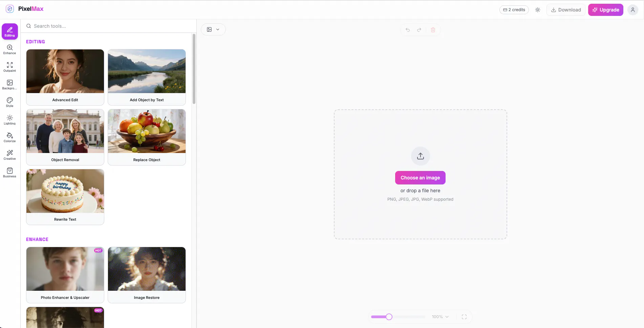Screen dimensions: 644x328
Task: Expand the image picker dropdown
Action: [213, 29]
